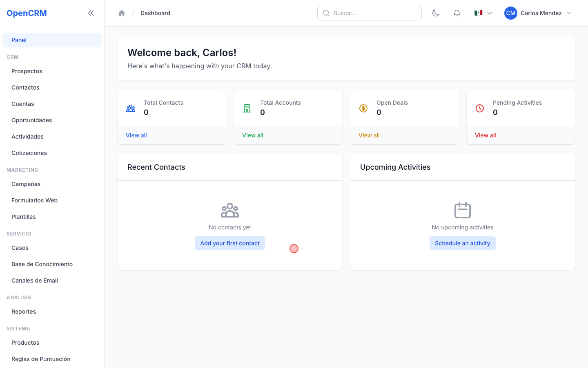Navigate to Actividades
This screenshot has height=368, width=588.
coord(52,137)
